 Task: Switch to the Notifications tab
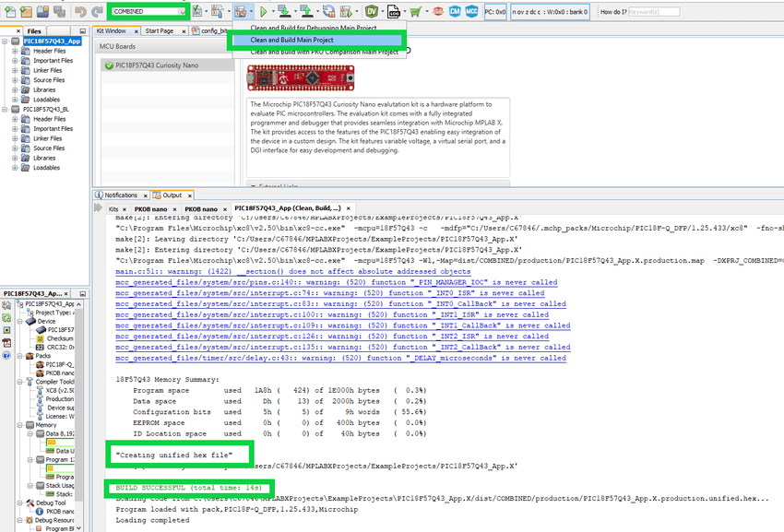(121, 195)
